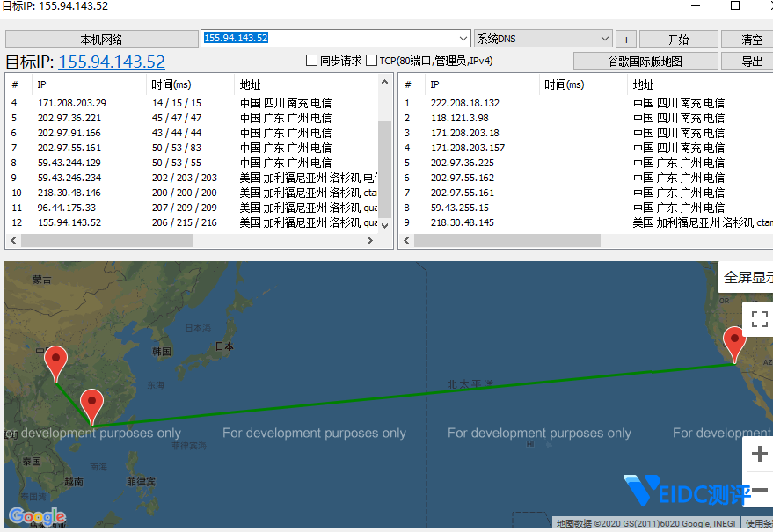Image resolution: width=773 pixels, height=532 pixels.
Task: Open 谷歌国际版地图 map option
Action: point(645,62)
